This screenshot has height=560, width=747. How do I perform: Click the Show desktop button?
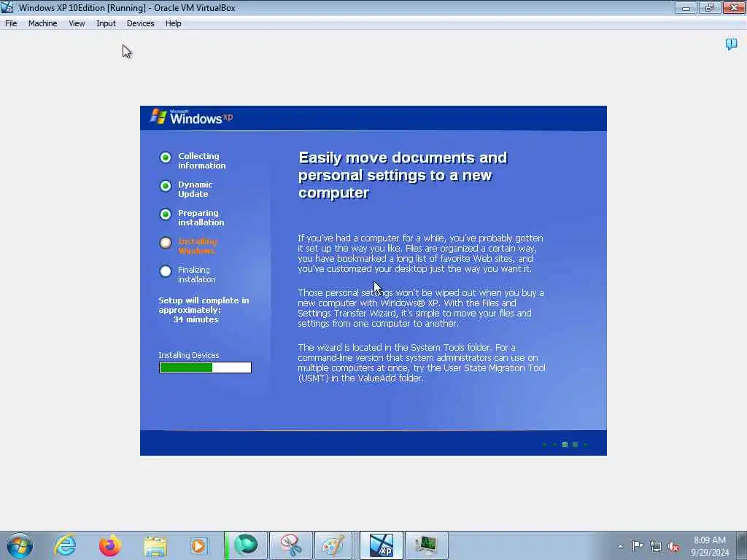742,545
